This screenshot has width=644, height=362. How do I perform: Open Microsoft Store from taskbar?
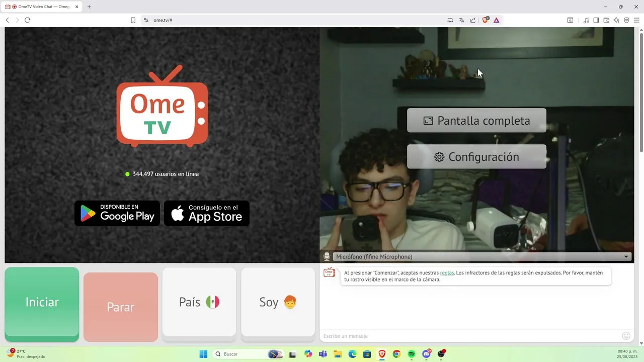(367, 354)
